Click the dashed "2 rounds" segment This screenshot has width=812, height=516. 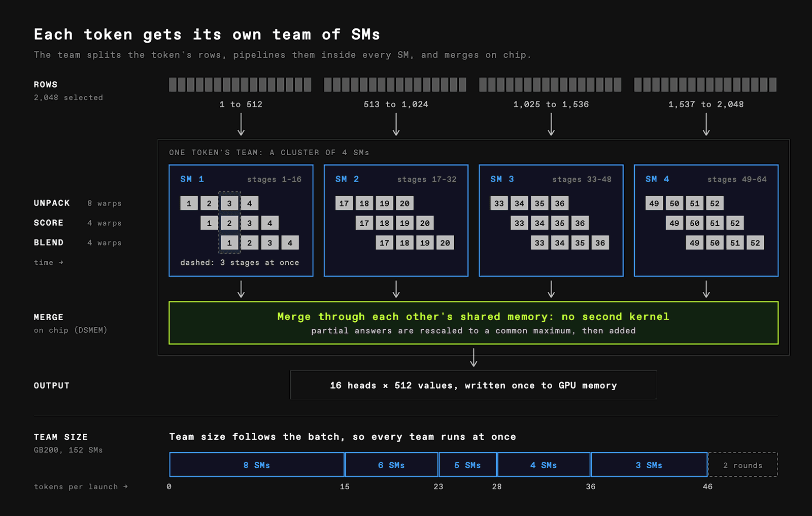coord(743,465)
